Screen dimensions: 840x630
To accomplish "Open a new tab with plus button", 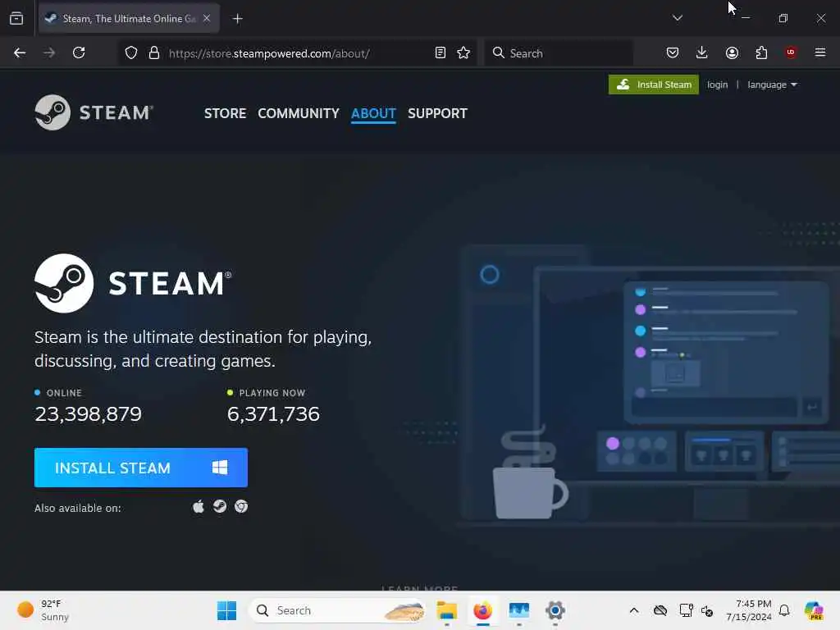I will (237, 19).
